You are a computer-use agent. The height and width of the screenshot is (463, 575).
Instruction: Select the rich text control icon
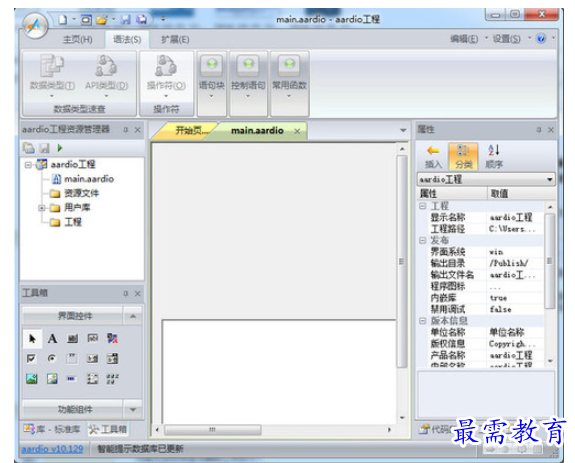click(112, 339)
